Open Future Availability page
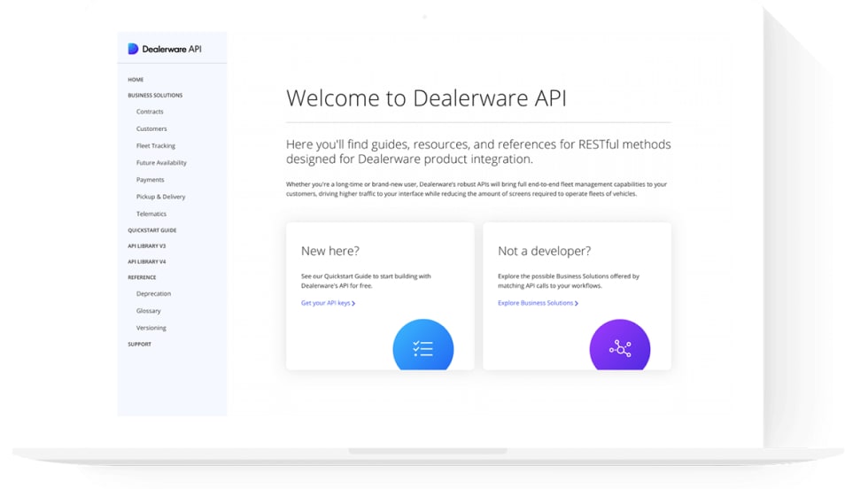The height and width of the screenshot is (489, 868). coord(161,163)
